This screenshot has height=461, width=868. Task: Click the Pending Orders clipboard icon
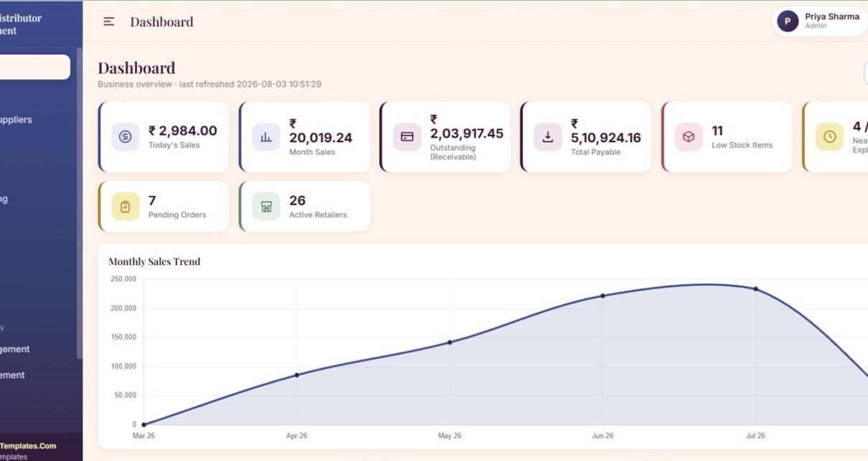[126, 207]
